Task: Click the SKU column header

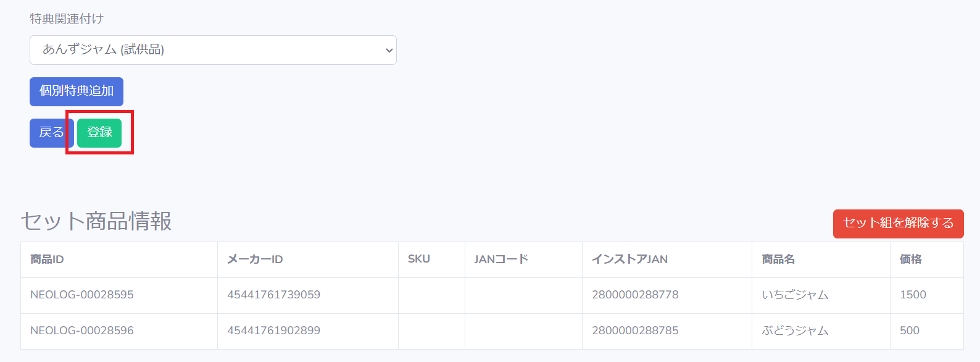Action: pyautogui.click(x=419, y=259)
